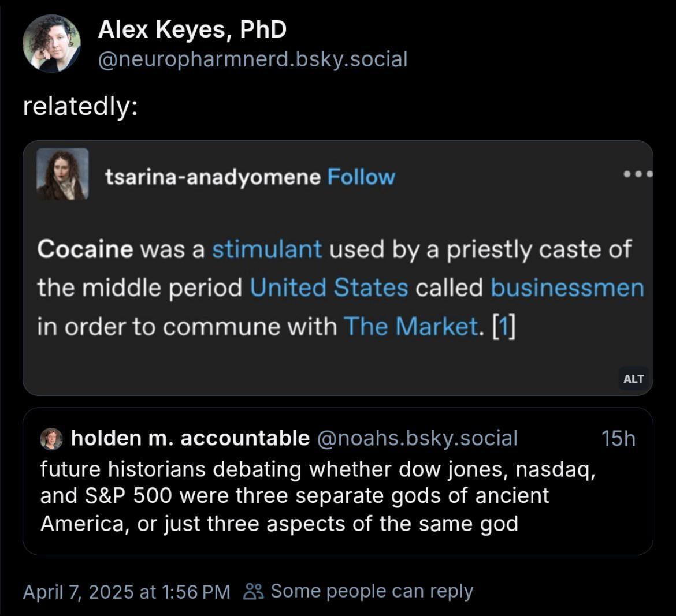
Task: Click the @neuropharmnerd.bsky.social handle
Action: pos(252,59)
